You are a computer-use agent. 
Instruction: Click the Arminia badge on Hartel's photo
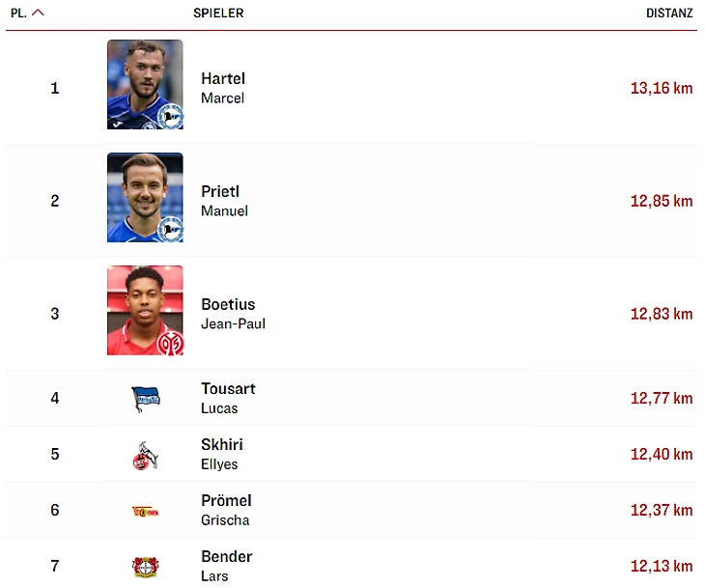tap(170, 117)
